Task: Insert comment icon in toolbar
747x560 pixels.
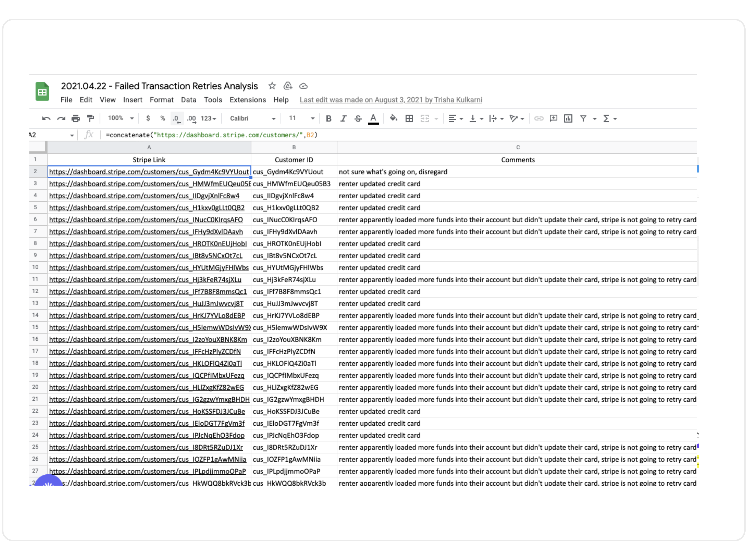Action: click(x=553, y=119)
